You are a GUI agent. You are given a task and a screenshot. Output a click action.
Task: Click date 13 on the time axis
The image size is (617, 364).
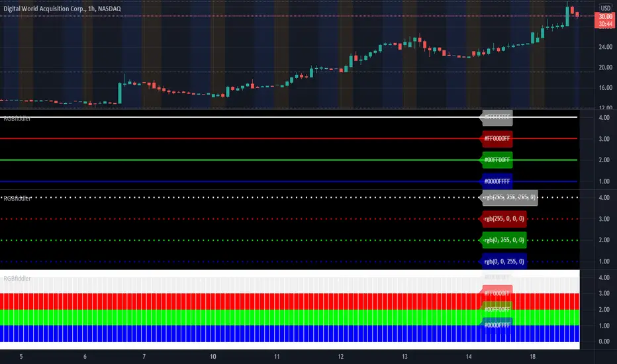[404, 357]
